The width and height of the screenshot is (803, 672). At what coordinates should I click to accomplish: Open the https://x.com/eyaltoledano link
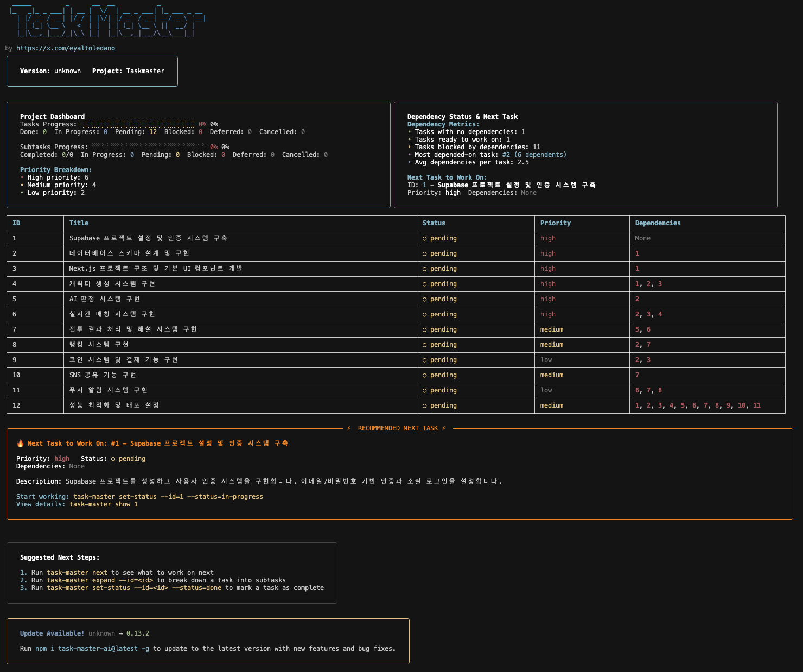point(66,48)
